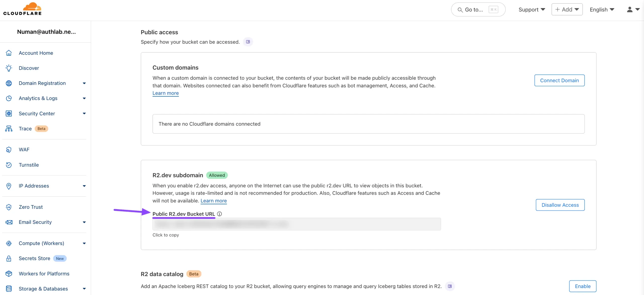Click the Cloudflare logo
Viewport: 644px width, 295px height.
pos(22,9)
